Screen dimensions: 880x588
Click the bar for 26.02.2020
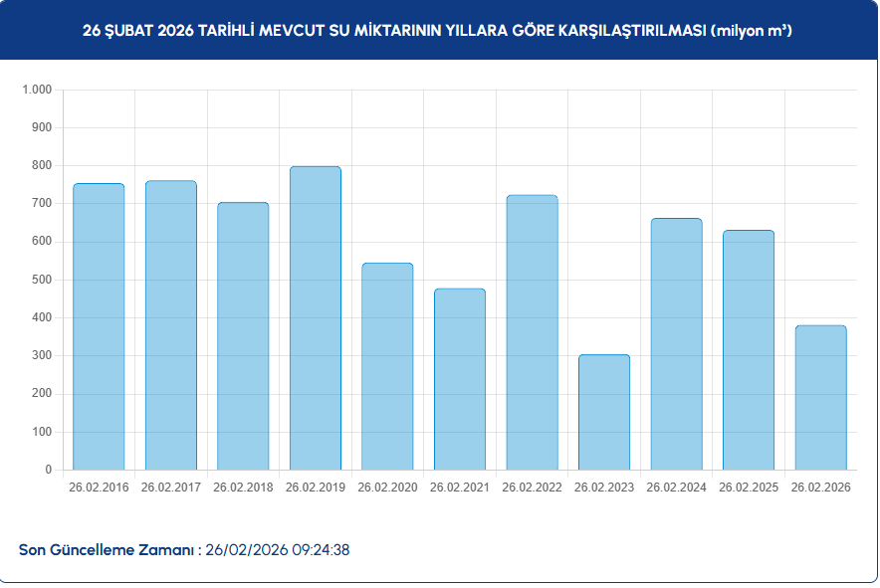coord(387,366)
